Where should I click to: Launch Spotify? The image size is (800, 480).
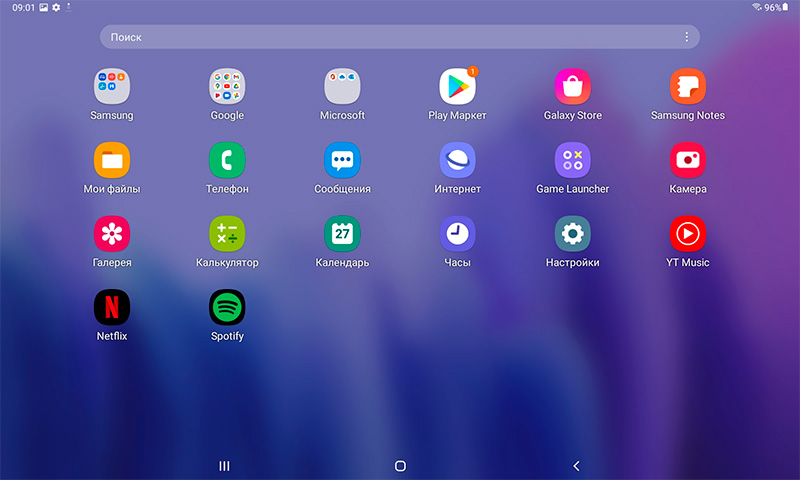pos(227,308)
